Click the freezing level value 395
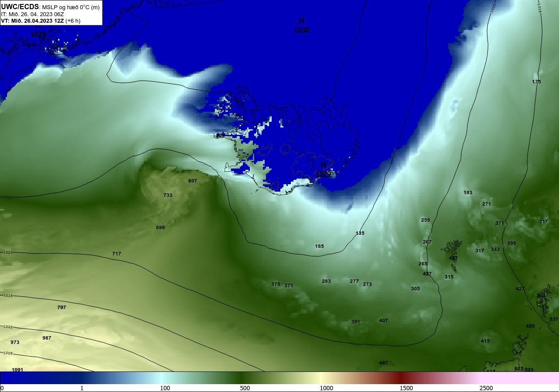Viewport: 559px width, 392px height. coord(511,243)
